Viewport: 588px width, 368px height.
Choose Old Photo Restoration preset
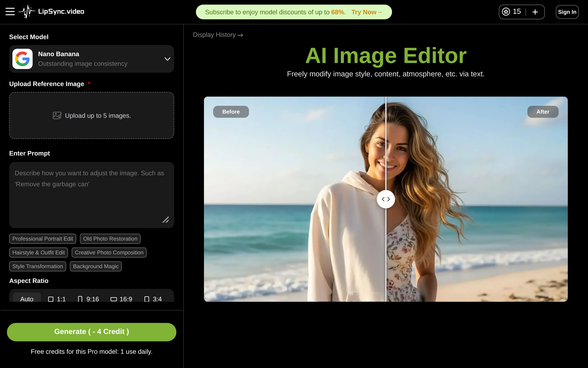[x=110, y=239]
